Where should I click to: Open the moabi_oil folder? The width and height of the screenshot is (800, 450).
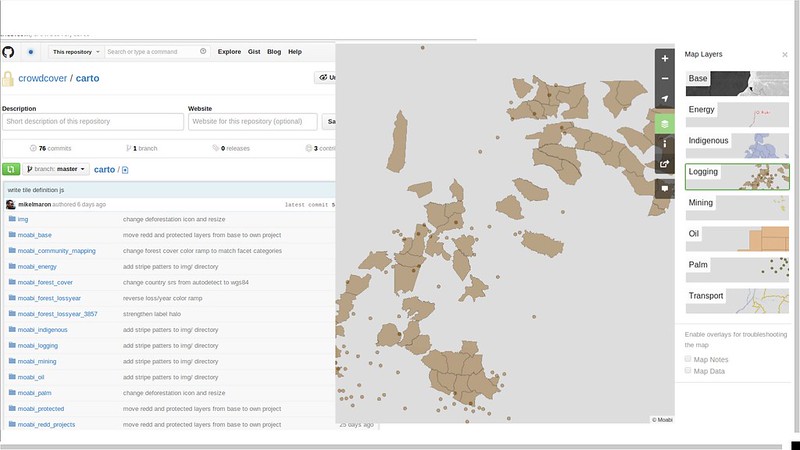[31, 378]
